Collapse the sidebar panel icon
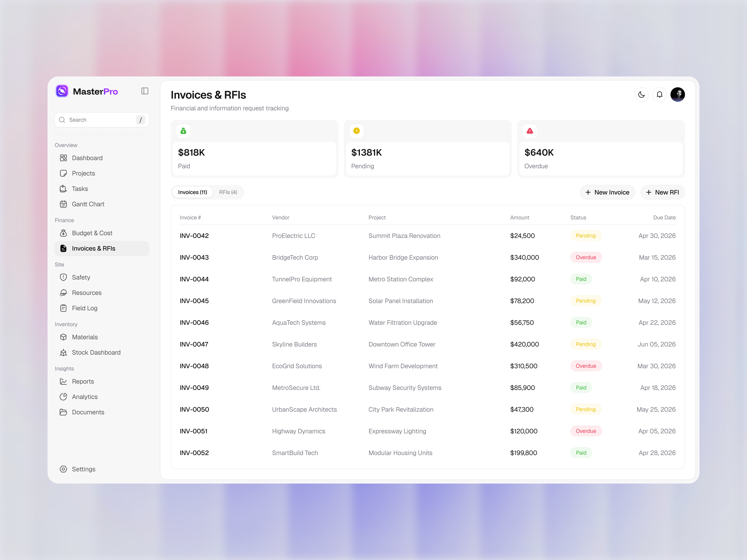The width and height of the screenshot is (747, 560). coord(145,91)
